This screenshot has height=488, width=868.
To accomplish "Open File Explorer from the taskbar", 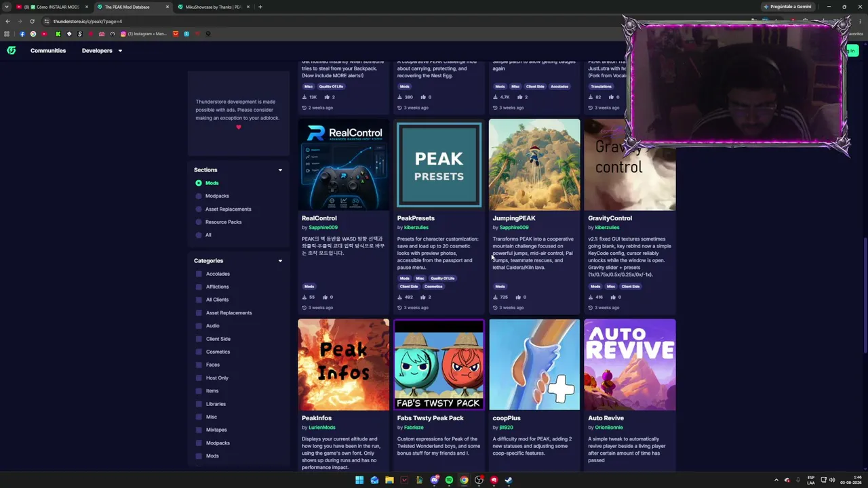I will (389, 480).
